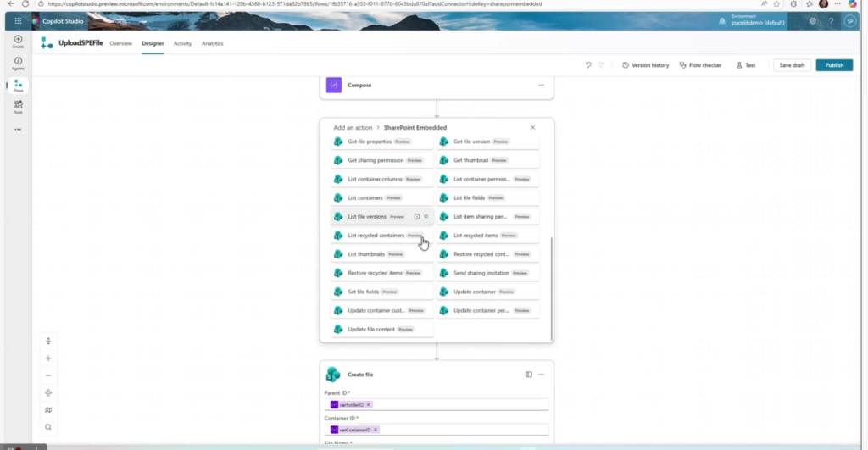Run the Flow checker
Screen dimensions: 868x450
click(700, 65)
